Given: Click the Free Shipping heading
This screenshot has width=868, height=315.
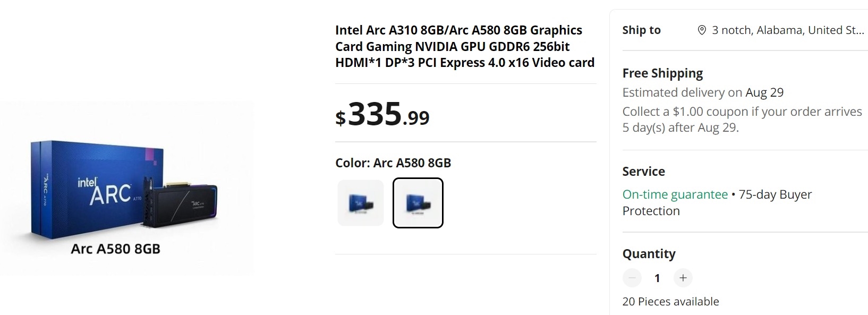Looking at the screenshot, I should (662, 73).
